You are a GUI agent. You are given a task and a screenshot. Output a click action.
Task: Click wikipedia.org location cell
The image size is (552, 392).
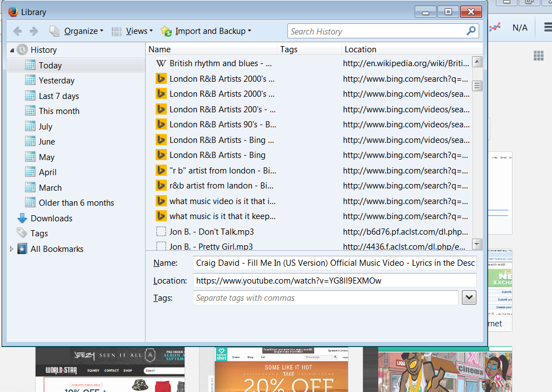pyautogui.click(x=406, y=63)
